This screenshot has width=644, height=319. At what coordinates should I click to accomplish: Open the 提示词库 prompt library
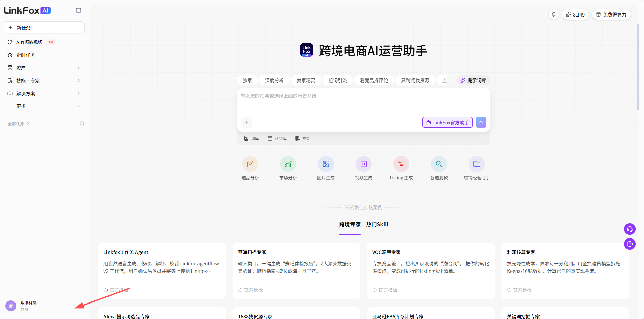tap(473, 81)
